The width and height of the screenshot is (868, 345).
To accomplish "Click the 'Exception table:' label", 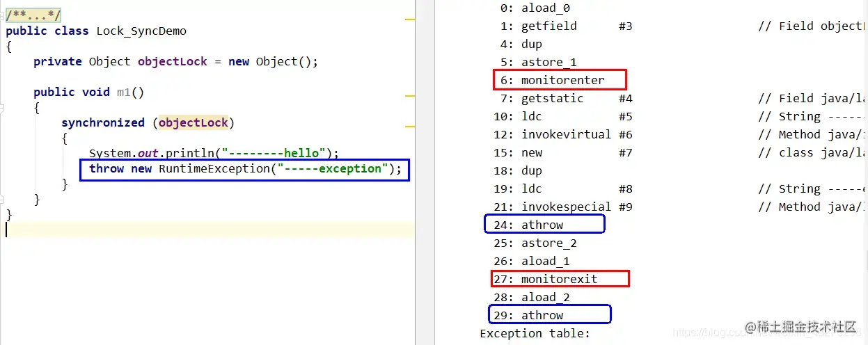I will pyautogui.click(x=535, y=333).
